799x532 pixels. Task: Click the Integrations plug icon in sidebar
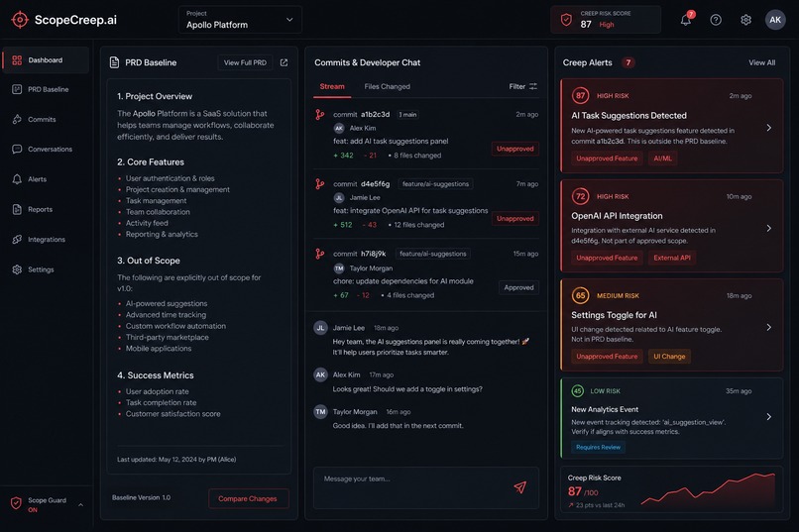click(17, 240)
